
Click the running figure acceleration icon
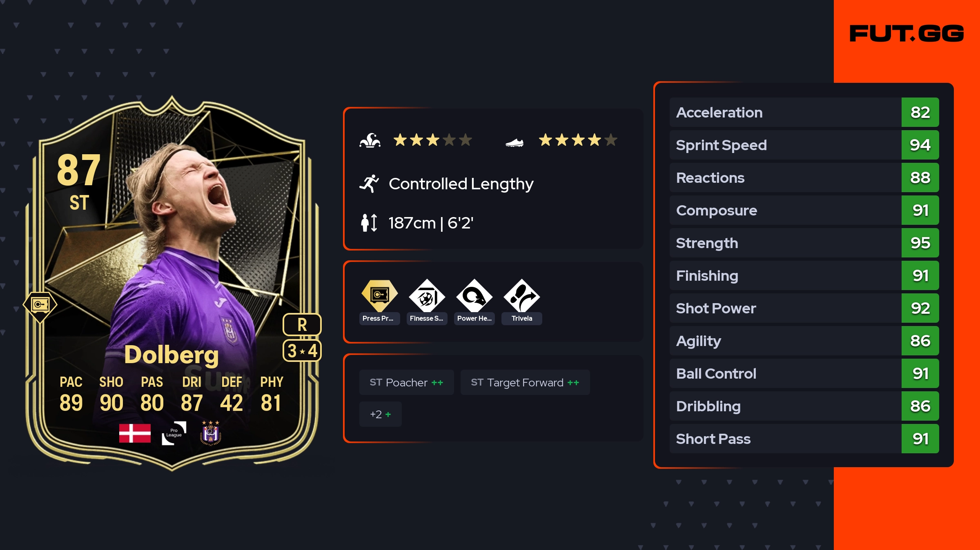369,184
